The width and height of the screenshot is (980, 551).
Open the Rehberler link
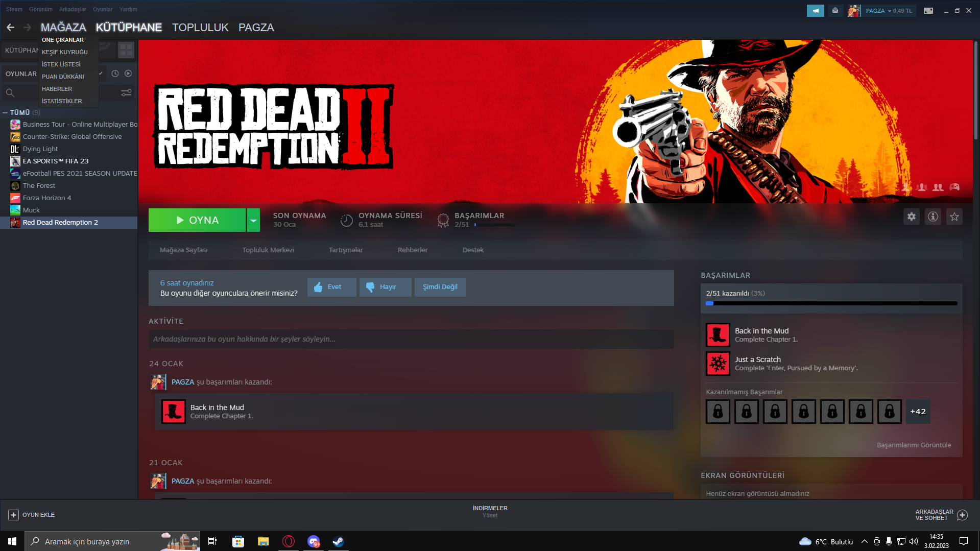(x=413, y=250)
